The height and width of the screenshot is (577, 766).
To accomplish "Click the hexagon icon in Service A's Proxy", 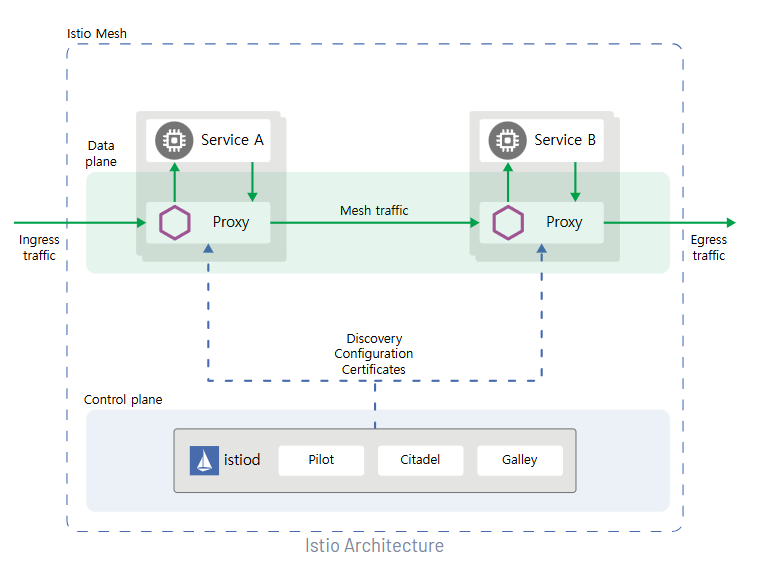I will click(174, 223).
